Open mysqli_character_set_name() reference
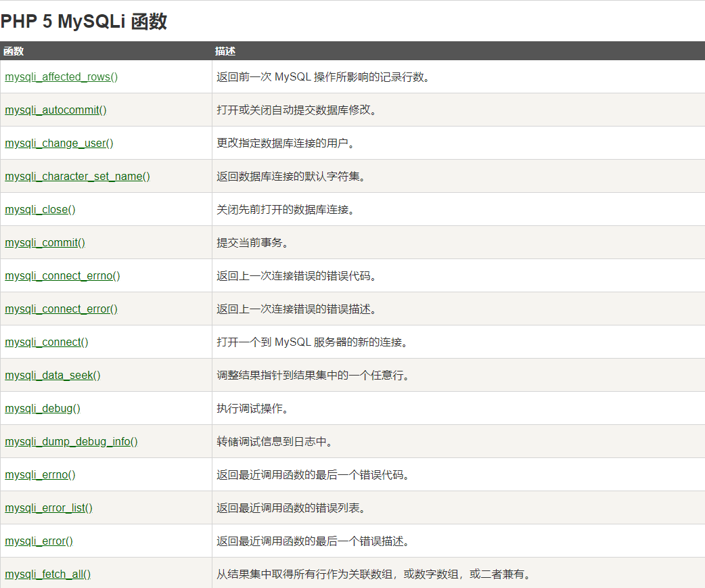 tap(77, 176)
